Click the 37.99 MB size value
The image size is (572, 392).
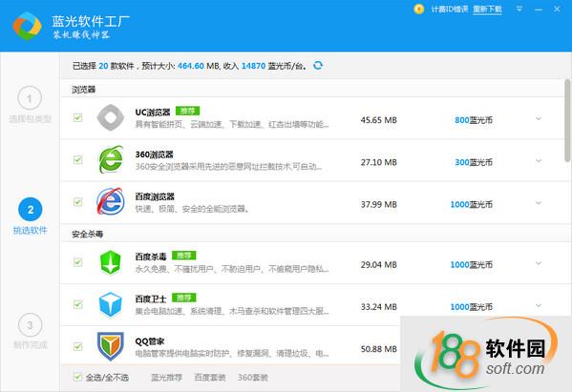tap(379, 205)
